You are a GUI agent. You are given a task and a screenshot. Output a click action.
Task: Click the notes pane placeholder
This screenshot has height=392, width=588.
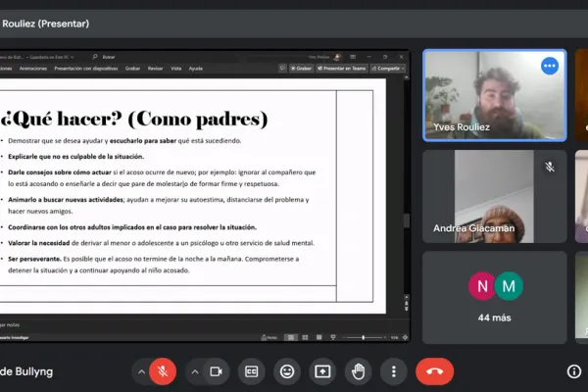[x=10, y=324]
